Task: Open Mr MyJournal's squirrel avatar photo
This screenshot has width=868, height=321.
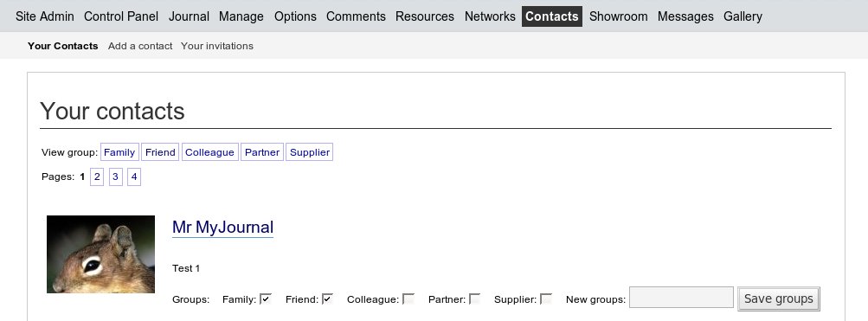Action: point(100,254)
